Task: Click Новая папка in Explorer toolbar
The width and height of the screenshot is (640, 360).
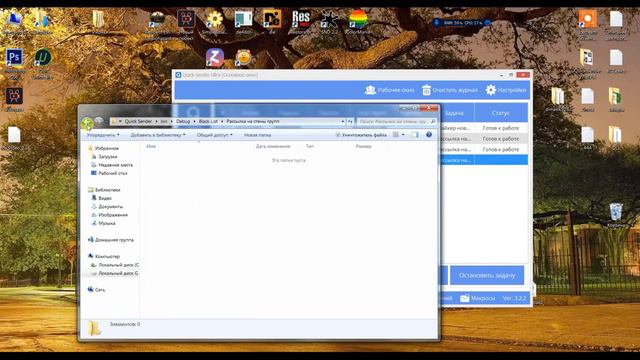Action: (x=258, y=135)
